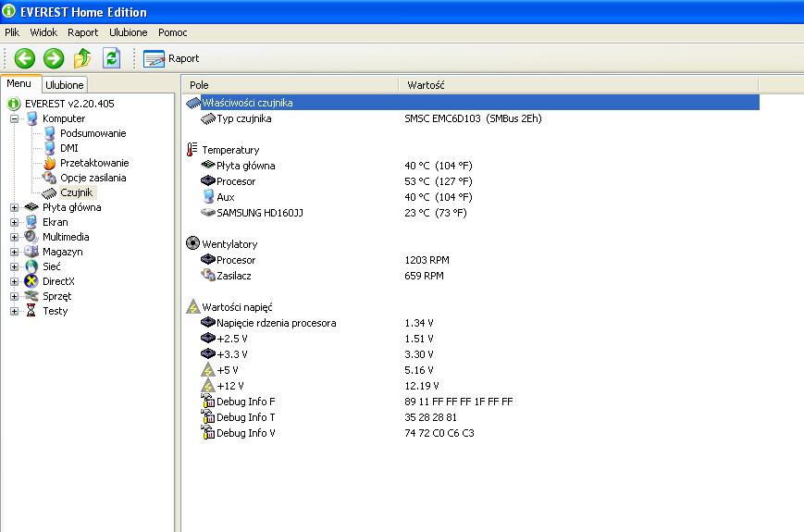Image resolution: width=804 pixels, height=532 pixels.
Task: Click the Zasilacz fan icon
Action: click(207, 275)
